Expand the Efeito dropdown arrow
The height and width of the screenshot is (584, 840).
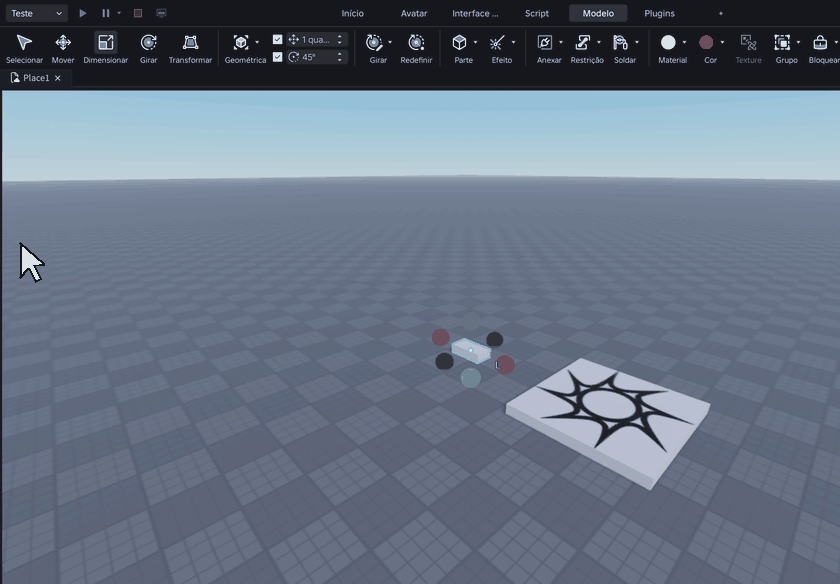513,42
